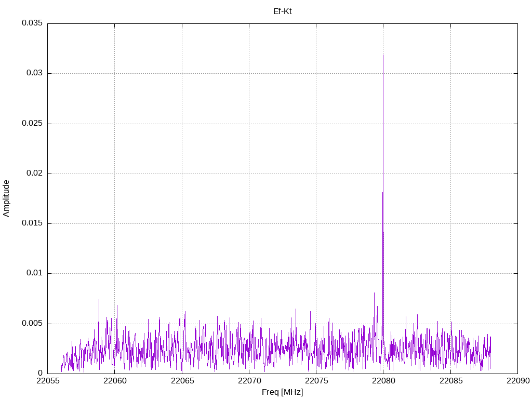This screenshot has height=399, width=532.
Task: Select the 0.015 y-axis tick label
Action: tap(32, 223)
